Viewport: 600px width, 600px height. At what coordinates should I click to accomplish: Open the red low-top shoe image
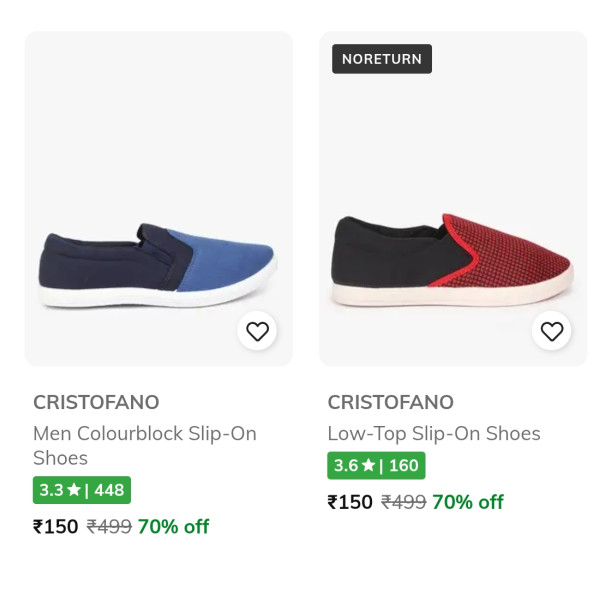[x=452, y=258]
